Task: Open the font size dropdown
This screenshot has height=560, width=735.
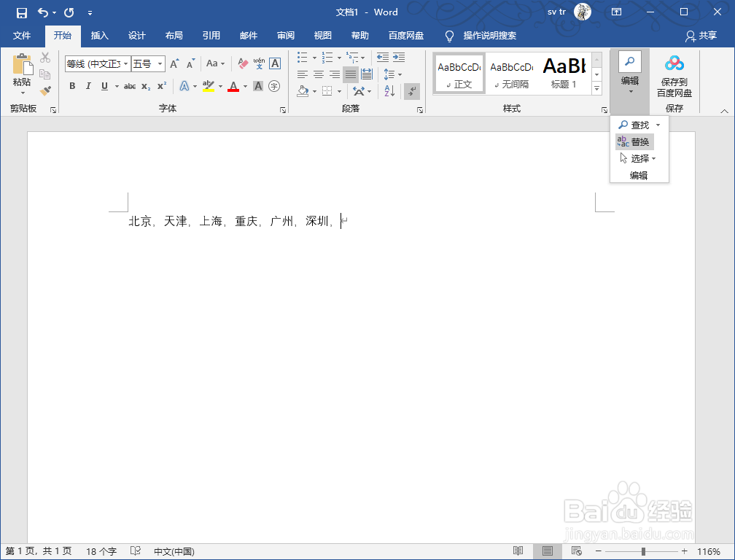Action: pyautogui.click(x=160, y=63)
